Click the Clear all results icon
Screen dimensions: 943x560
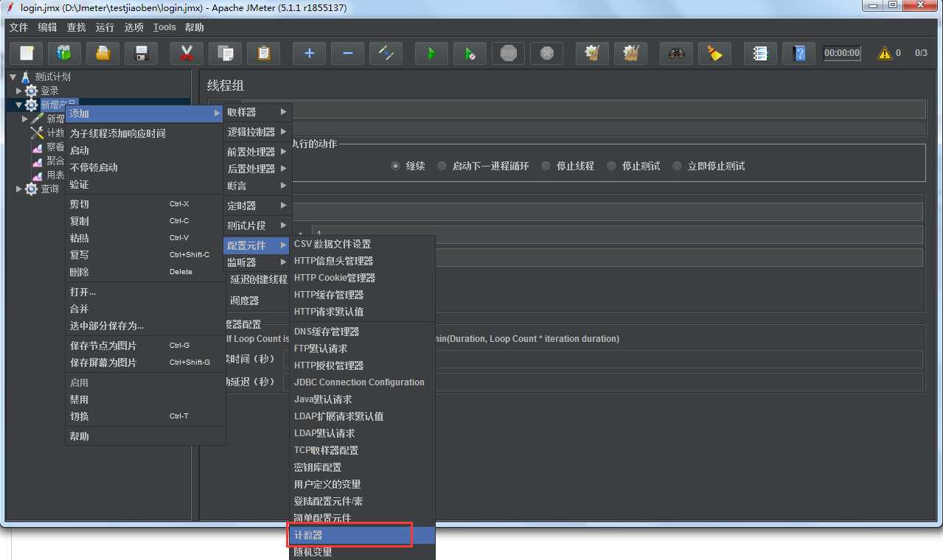pyautogui.click(x=630, y=53)
